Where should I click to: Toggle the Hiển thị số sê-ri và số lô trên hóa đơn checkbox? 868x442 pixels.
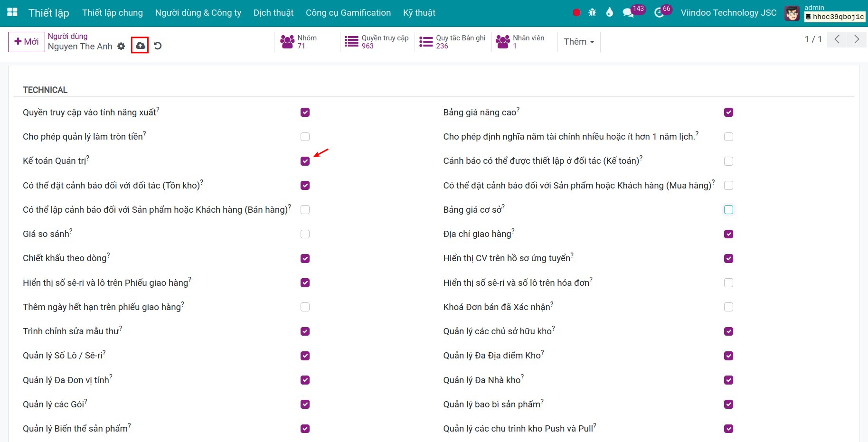click(728, 282)
